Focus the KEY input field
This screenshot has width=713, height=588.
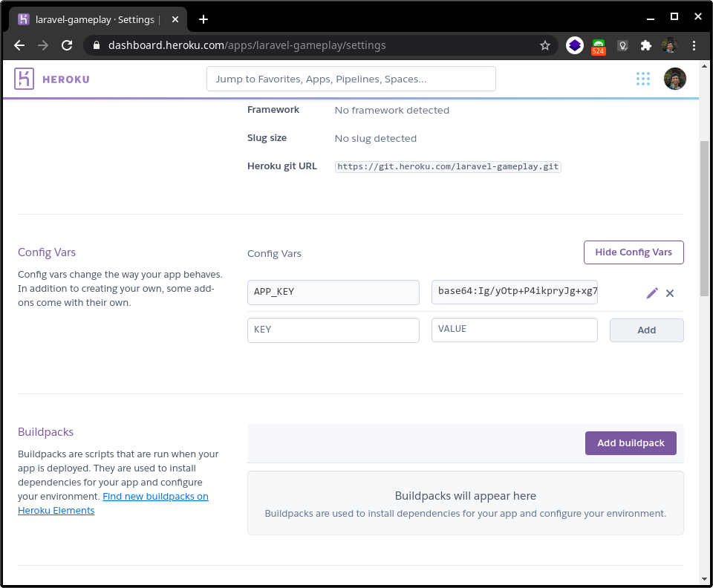coord(333,330)
